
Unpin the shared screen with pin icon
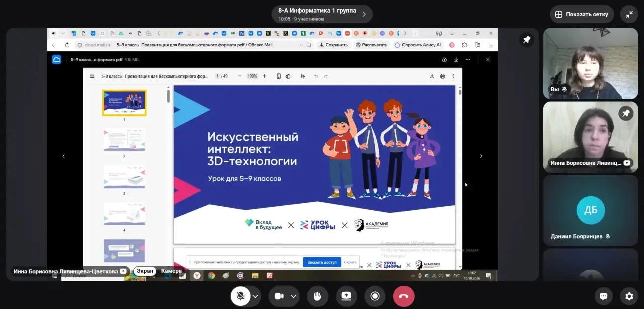(526, 40)
